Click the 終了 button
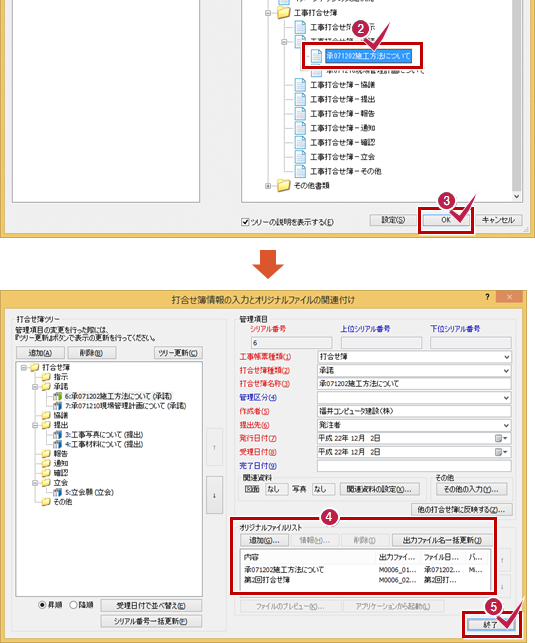The width and height of the screenshot is (535, 643). coord(490,625)
